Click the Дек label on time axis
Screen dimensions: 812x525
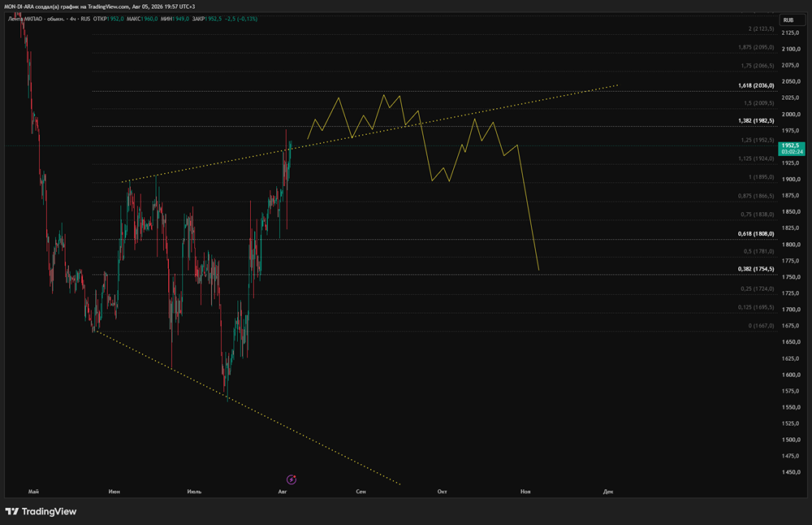point(608,492)
